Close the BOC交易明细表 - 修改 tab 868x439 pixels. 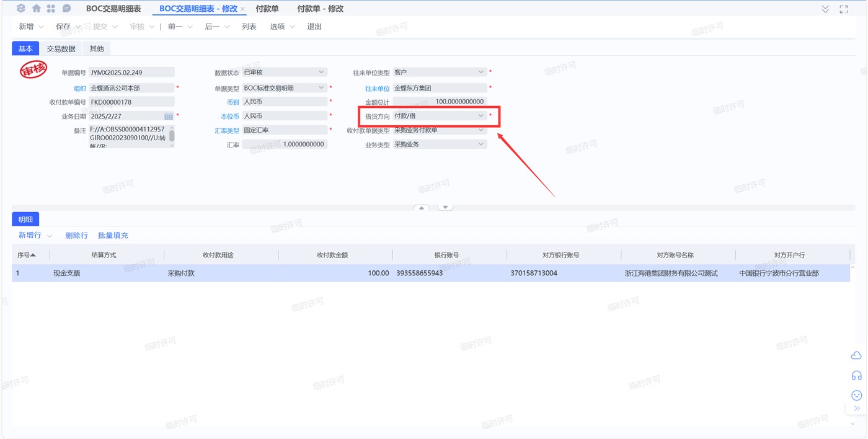tap(242, 9)
